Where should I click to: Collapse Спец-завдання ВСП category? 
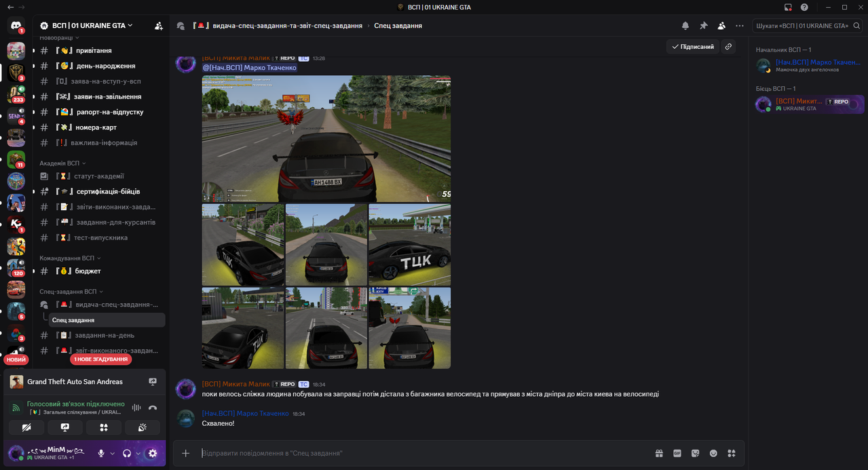tap(72, 292)
